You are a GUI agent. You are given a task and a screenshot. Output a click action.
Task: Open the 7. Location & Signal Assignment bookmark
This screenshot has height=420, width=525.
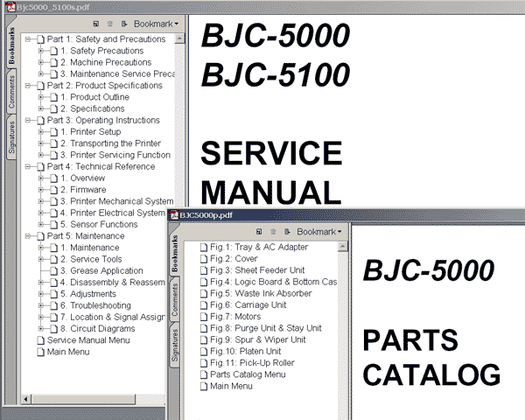tap(113, 317)
